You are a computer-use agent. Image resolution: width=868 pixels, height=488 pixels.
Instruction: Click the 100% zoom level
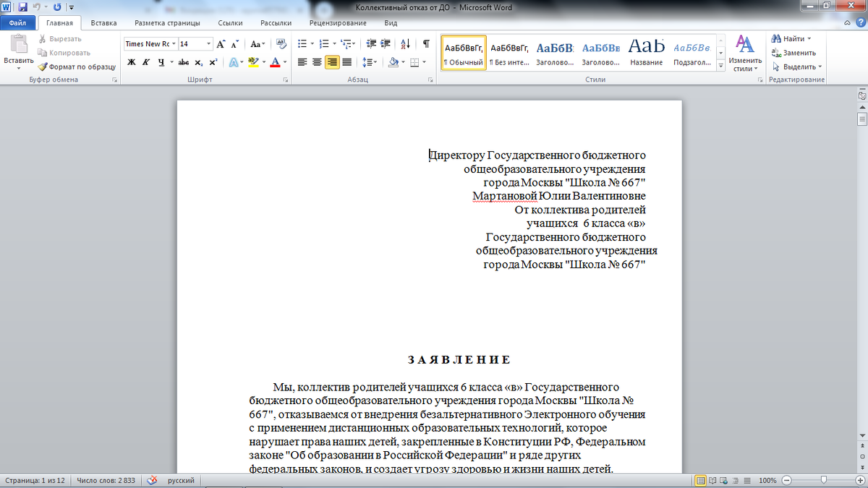[768, 480]
